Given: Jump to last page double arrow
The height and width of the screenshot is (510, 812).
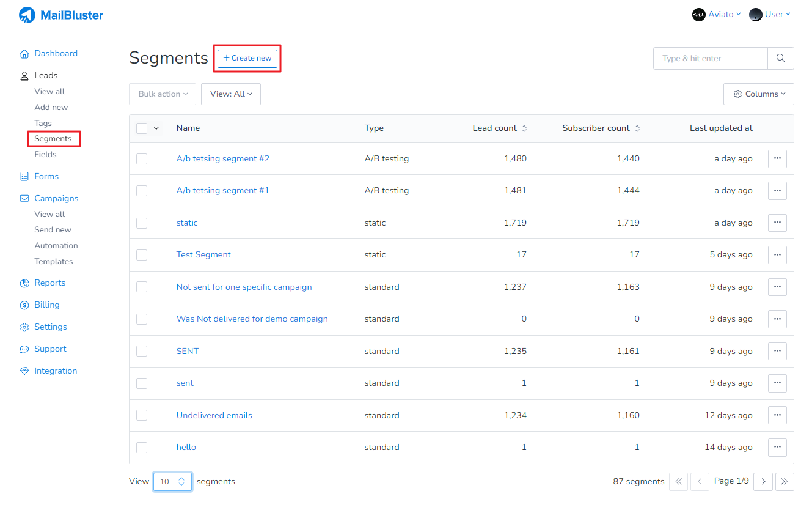Looking at the screenshot, I should tap(785, 482).
